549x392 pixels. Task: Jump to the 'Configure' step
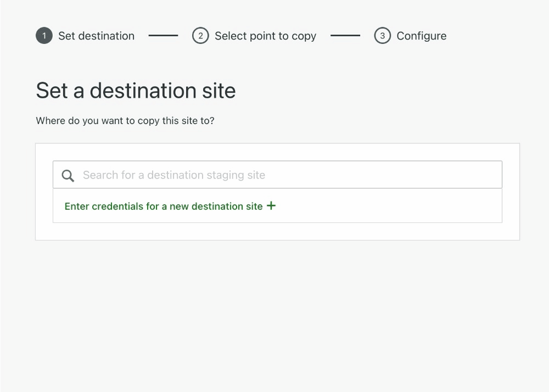click(x=422, y=36)
